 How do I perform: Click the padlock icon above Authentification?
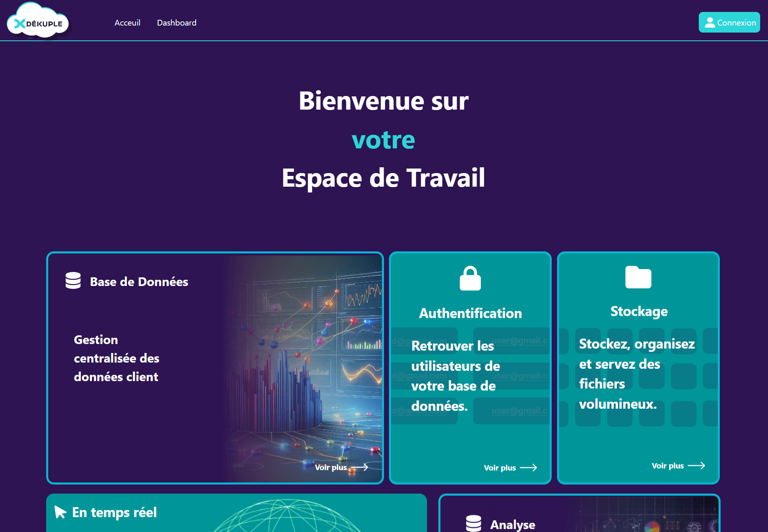tap(470, 278)
